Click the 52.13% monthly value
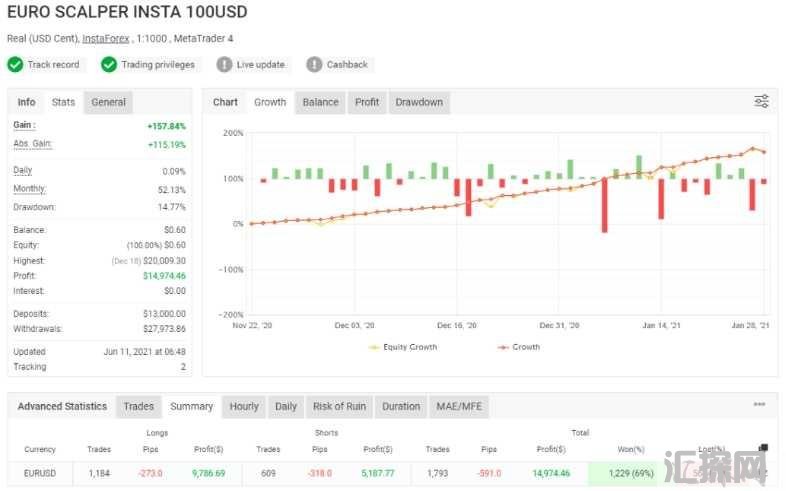This screenshot has height=491, width=786. point(171,190)
